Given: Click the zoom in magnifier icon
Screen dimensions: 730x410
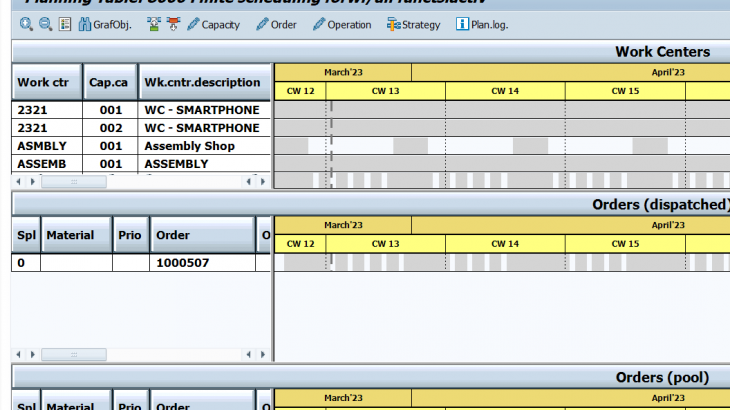Looking at the screenshot, I should [x=26, y=24].
